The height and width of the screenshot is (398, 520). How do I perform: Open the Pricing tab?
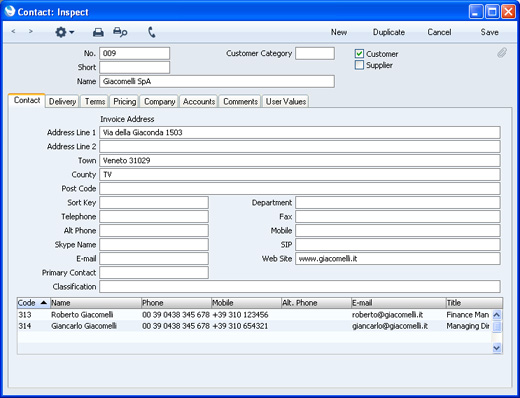124,101
